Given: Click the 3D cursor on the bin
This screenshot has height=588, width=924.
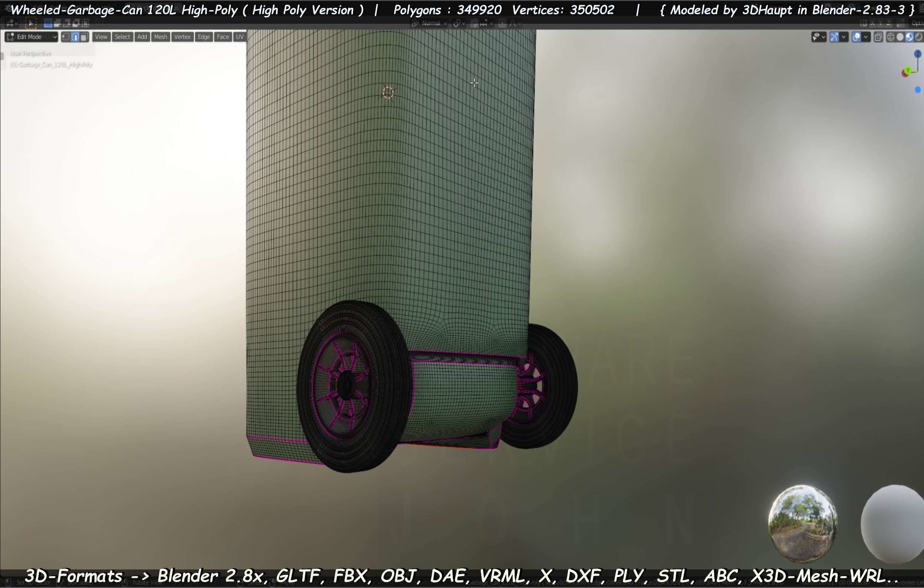Looking at the screenshot, I should coord(388,93).
